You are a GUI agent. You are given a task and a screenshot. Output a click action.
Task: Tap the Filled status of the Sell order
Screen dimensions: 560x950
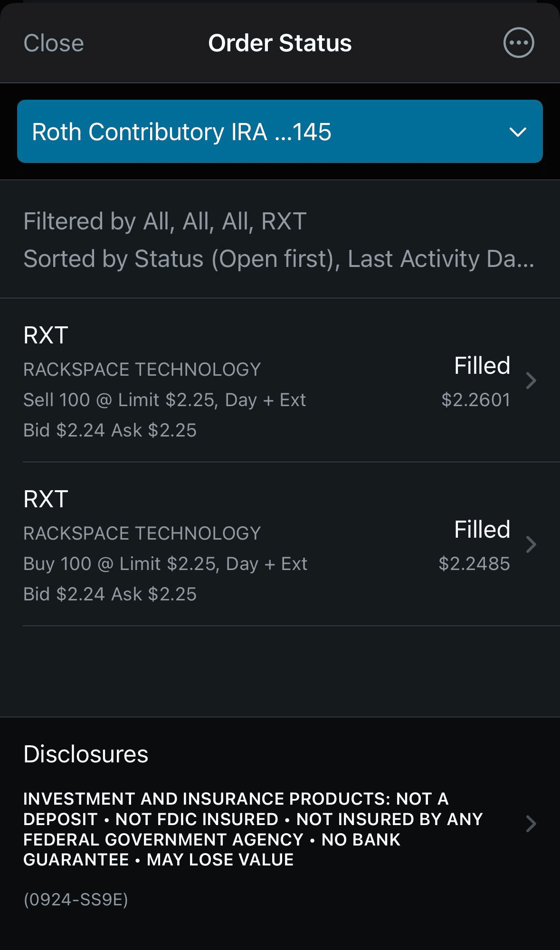click(482, 366)
